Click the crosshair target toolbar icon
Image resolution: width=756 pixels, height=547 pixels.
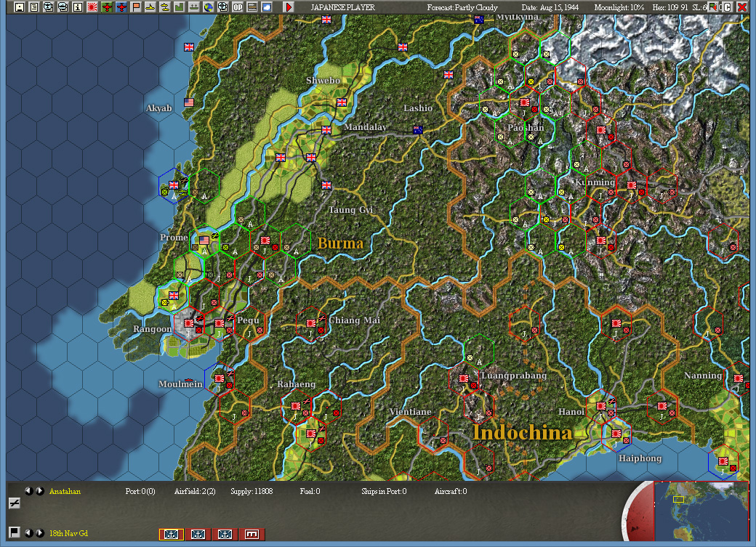click(222, 7)
